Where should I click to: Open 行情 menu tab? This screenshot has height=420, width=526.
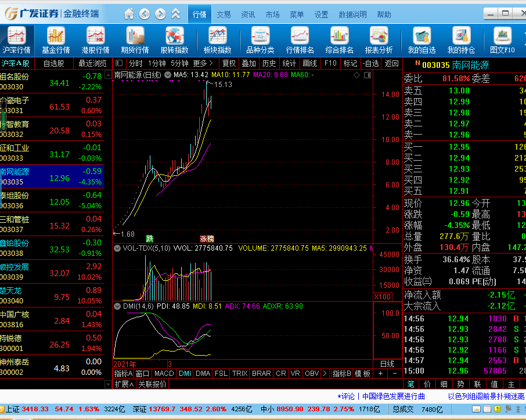(200, 15)
